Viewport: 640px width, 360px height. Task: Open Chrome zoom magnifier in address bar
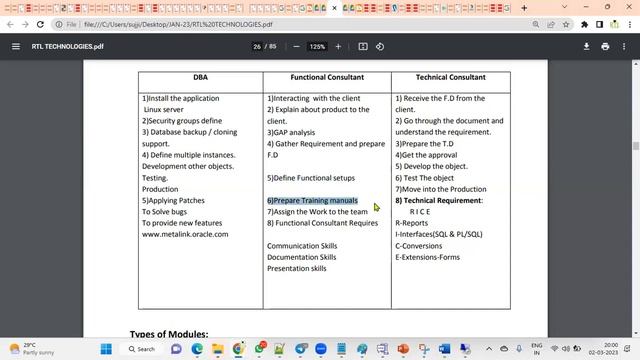pyautogui.click(x=536, y=24)
